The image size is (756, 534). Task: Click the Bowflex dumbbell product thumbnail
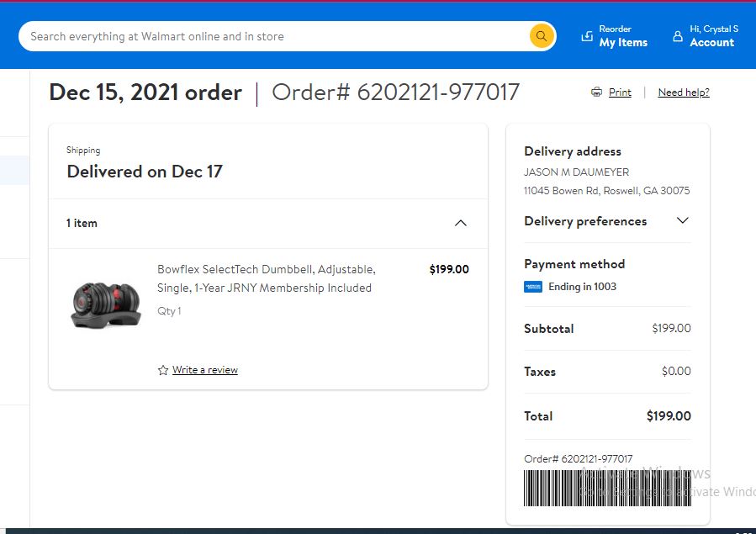tap(106, 305)
